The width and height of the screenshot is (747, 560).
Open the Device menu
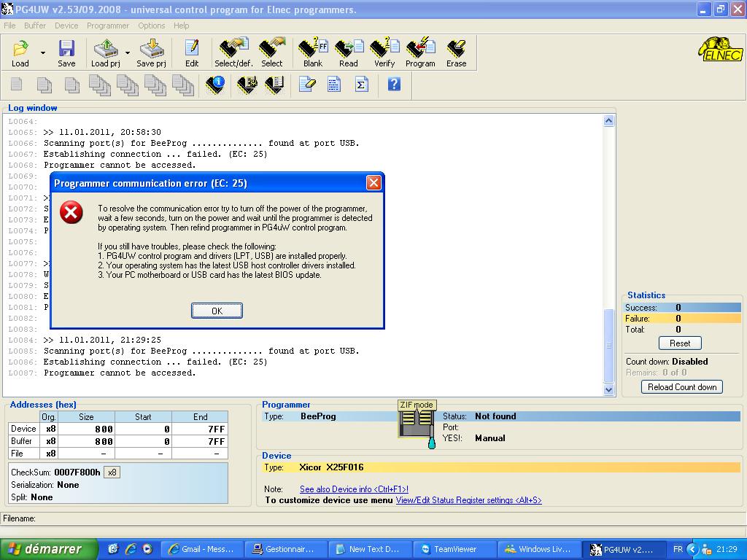[66, 26]
